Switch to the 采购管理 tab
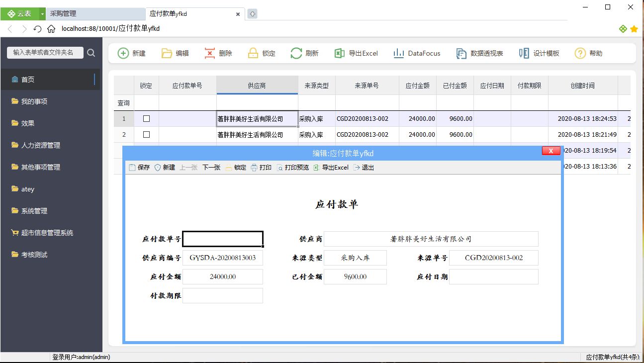 click(96, 14)
